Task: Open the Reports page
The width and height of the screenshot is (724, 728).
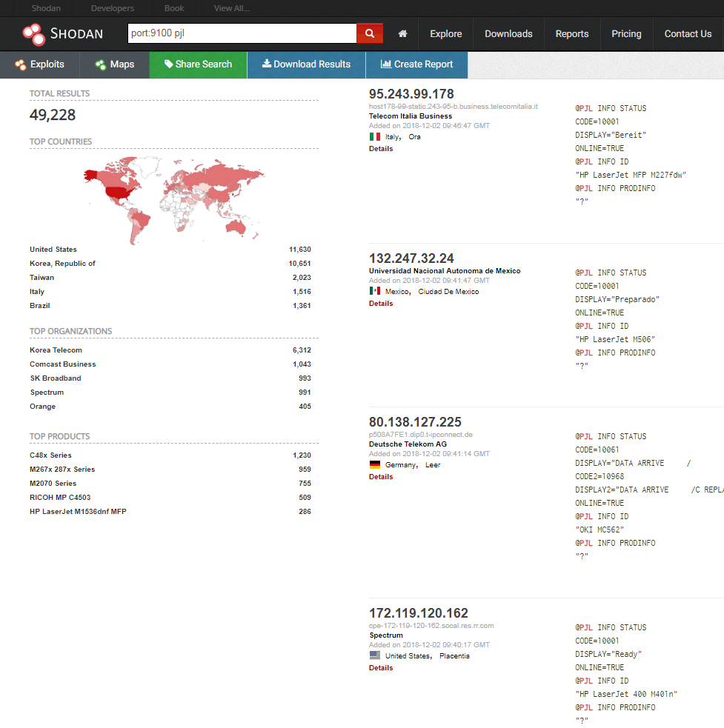Action: [572, 34]
